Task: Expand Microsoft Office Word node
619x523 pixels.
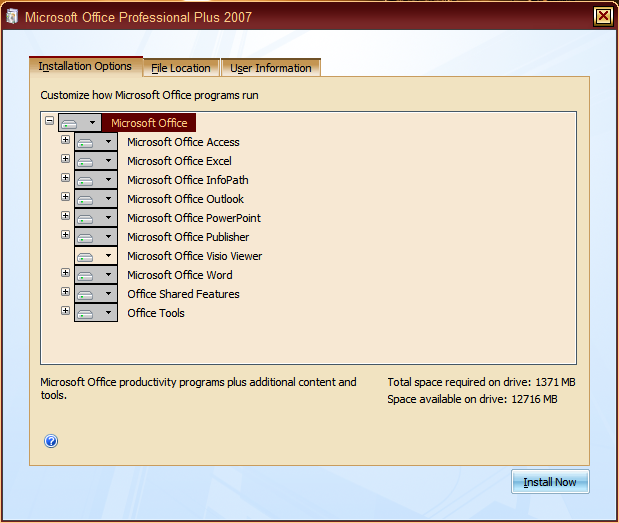Action: click(66, 272)
